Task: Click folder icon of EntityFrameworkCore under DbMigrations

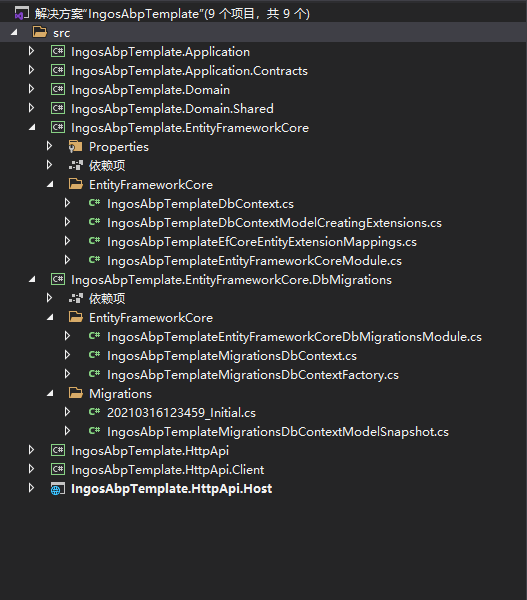Action: [x=76, y=317]
